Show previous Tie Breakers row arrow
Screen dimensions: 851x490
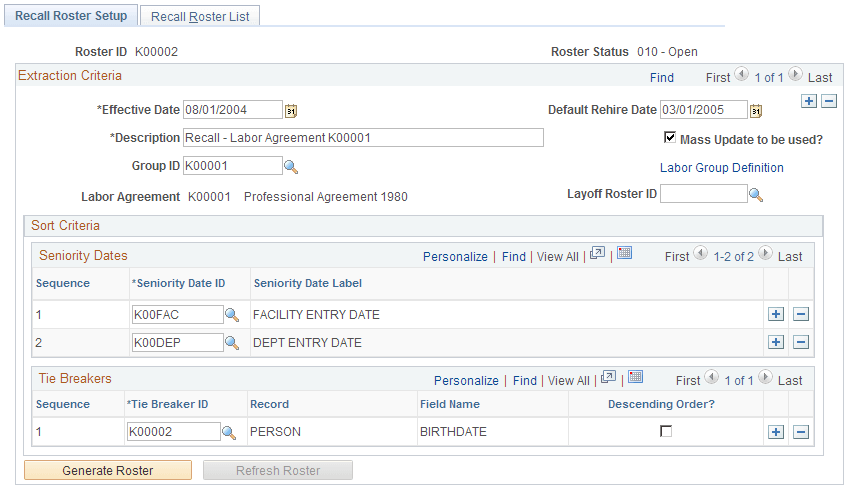[712, 377]
